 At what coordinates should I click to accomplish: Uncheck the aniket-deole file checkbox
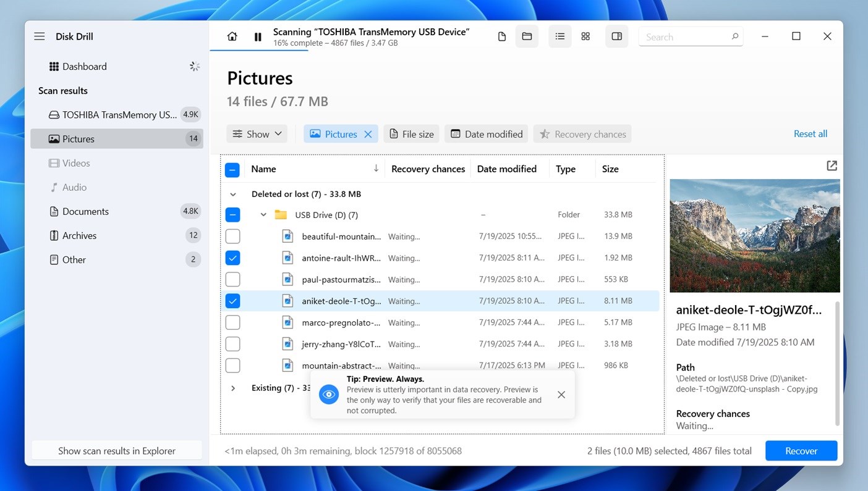pyautogui.click(x=232, y=301)
